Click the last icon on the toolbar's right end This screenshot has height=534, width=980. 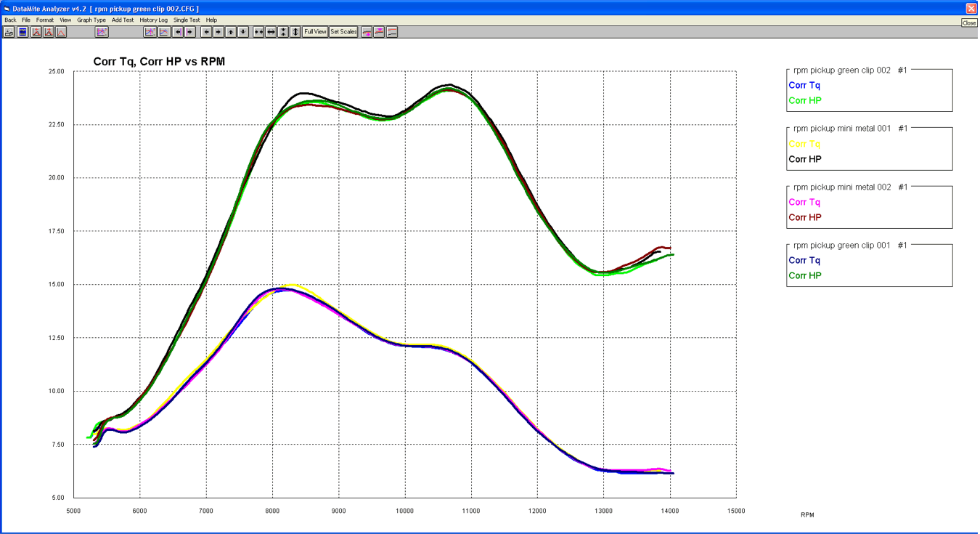tap(392, 32)
